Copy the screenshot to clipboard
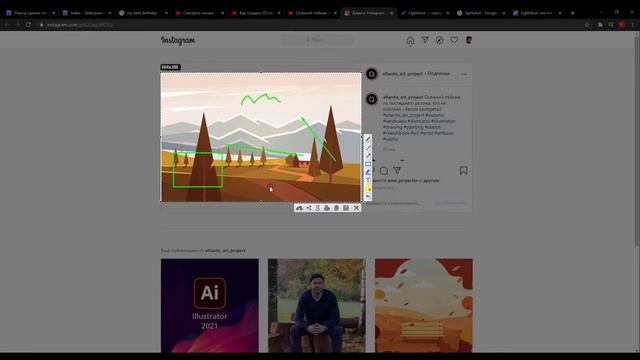Image resolution: width=640 pixels, height=360 pixels. 336,208
